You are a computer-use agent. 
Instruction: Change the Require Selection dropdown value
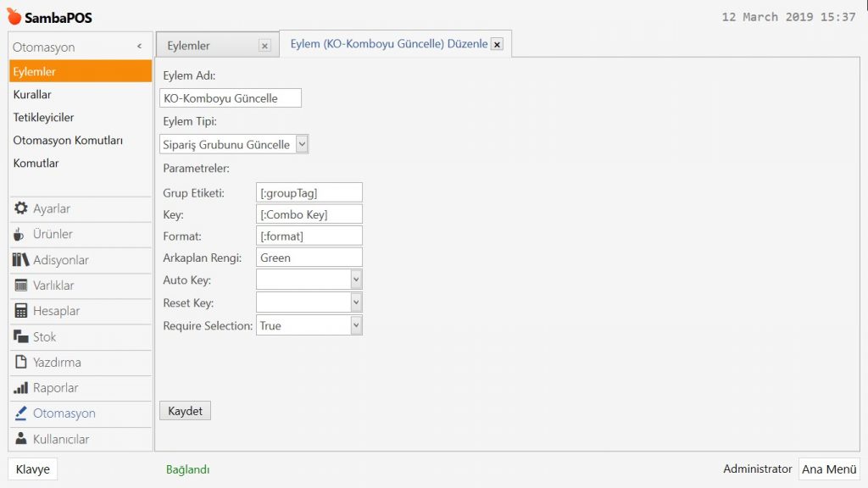coord(356,325)
